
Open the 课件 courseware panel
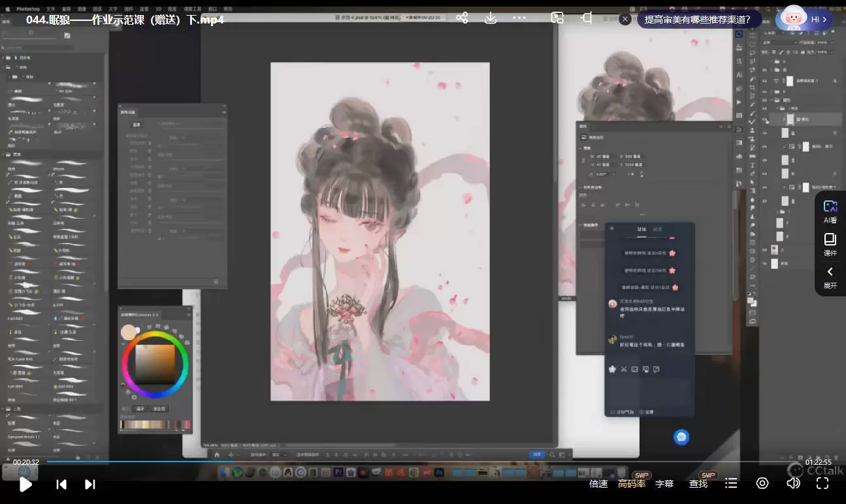830,244
